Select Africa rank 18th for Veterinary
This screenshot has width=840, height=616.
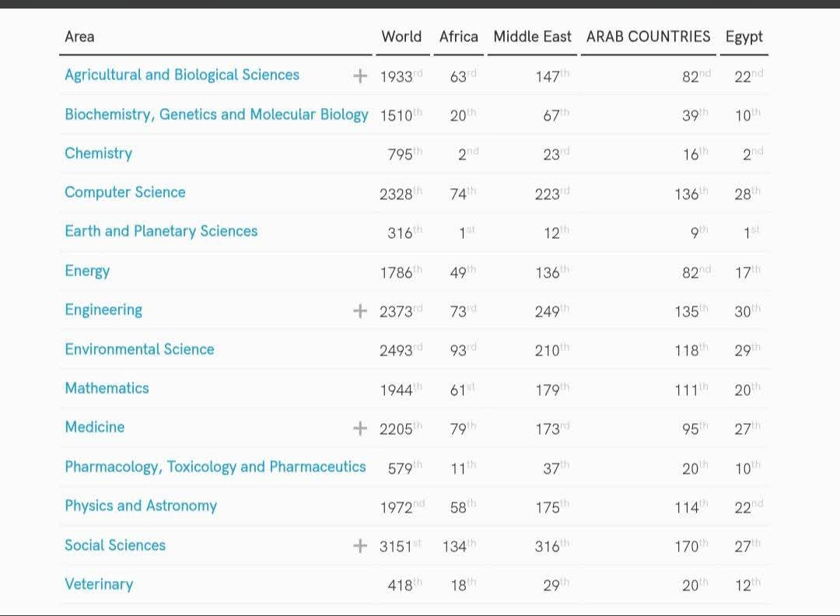464,585
